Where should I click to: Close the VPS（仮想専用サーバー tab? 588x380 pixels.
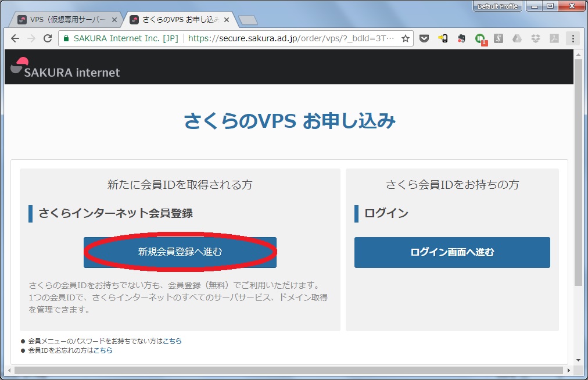click(x=114, y=20)
